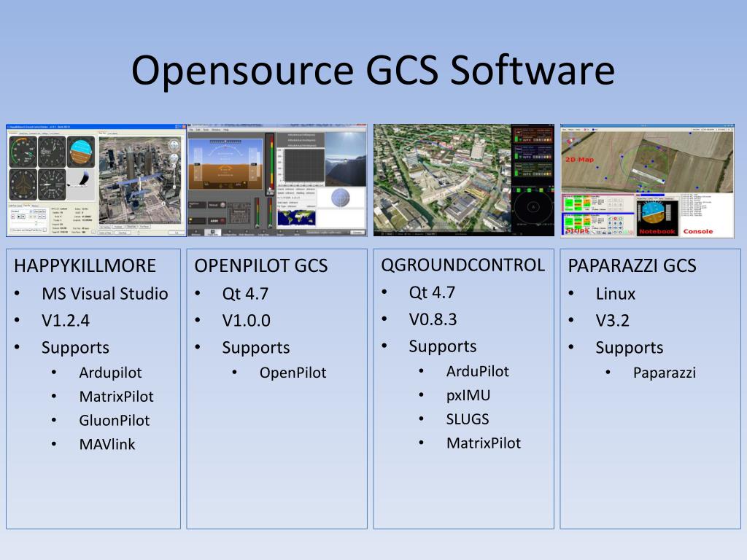Click the circular radar display in QGroundControl screenshot
The image size is (747, 560).
[533, 208]
